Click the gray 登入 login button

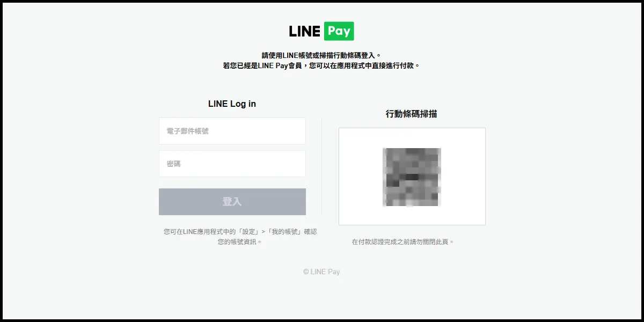pos(232,202)
